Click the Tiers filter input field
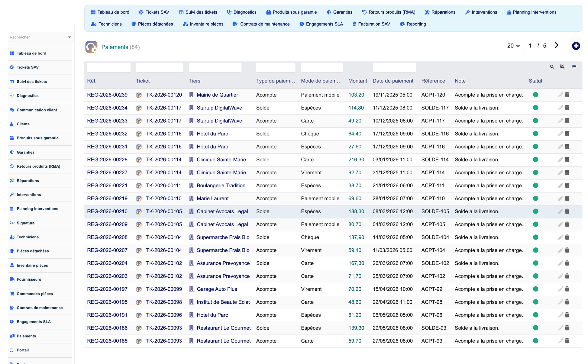588x364 pixels. tap(215, 67)
